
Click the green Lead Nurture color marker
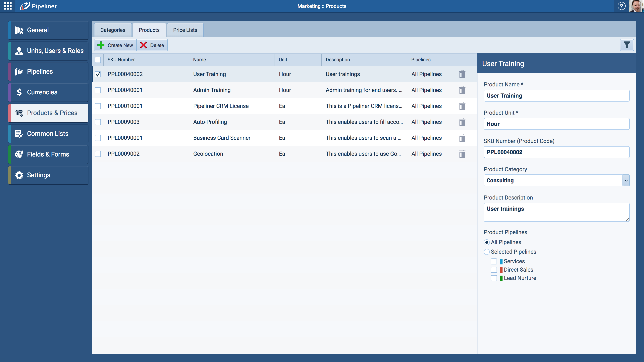501,278
